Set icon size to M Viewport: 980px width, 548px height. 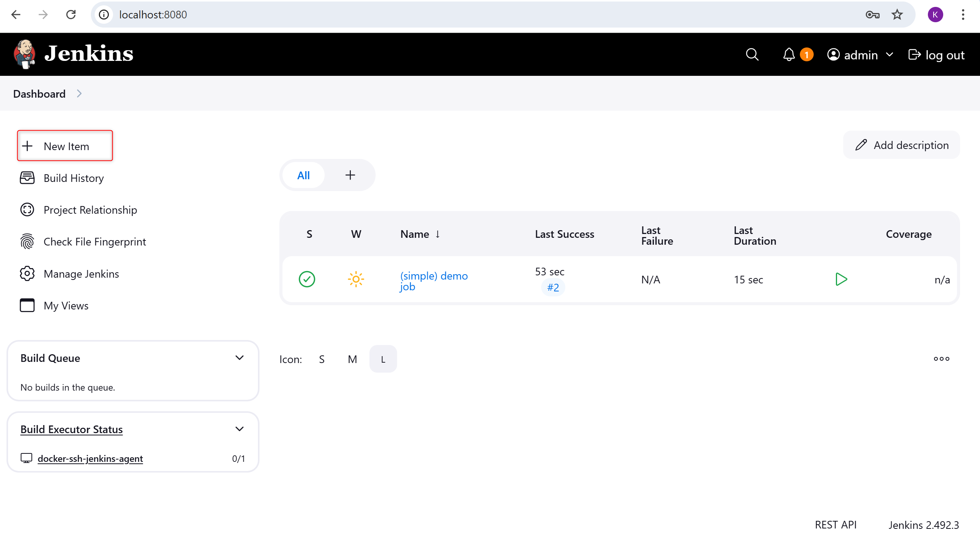352,359
